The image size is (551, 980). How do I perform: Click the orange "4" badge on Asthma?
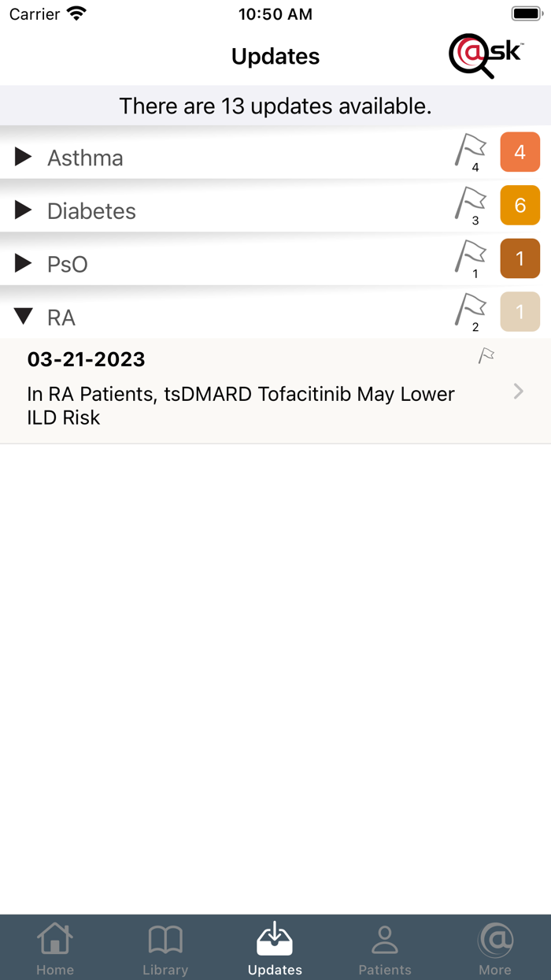(x=520, y=151)
